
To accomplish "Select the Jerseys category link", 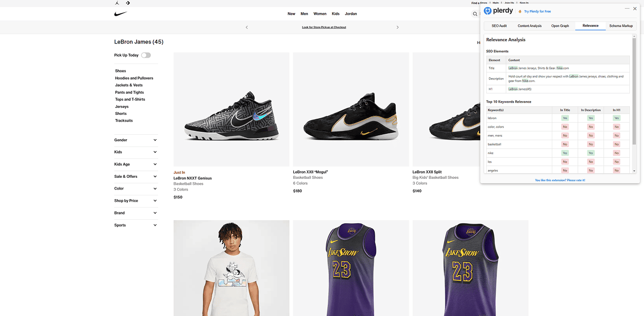I will (122, 106).
